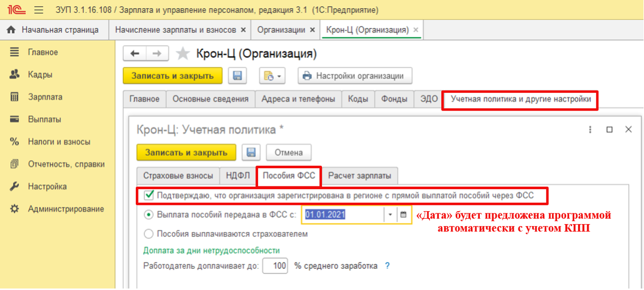Open the 1C main hamburger menu

(39, 10)
